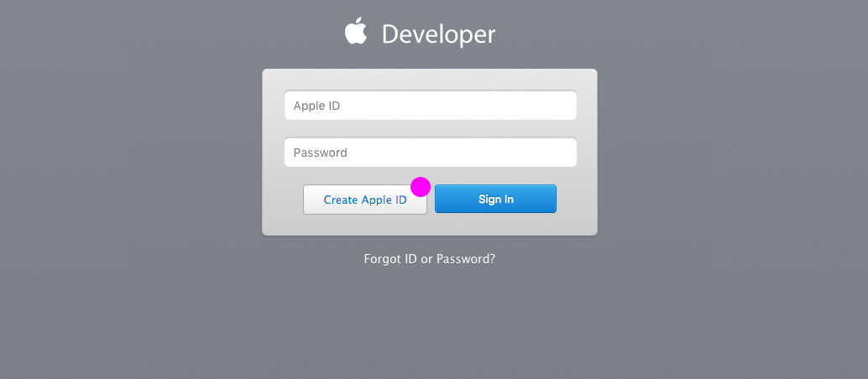Focus the Password text field

[430, 152]
